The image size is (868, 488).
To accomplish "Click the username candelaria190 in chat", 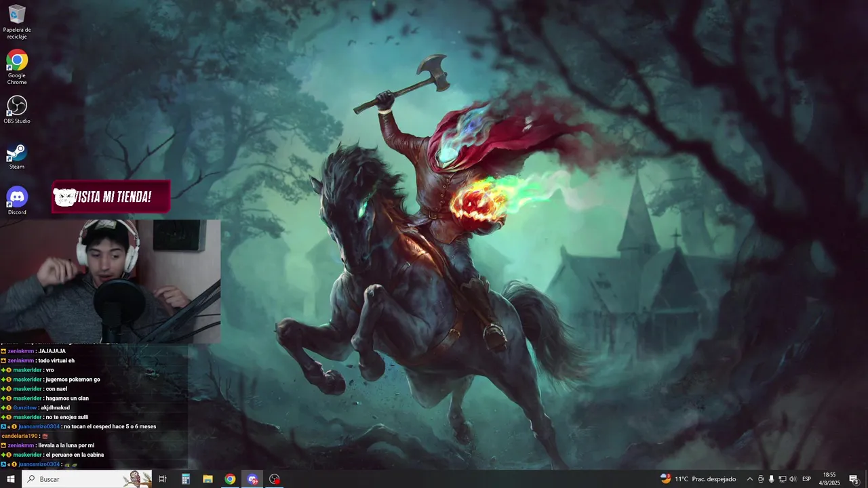I will (x=19, y=436).
